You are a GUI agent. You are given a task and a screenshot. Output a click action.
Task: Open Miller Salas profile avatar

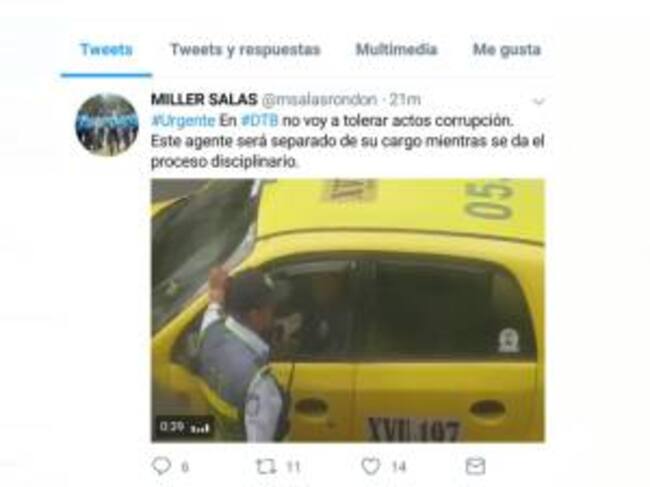point(107,125)
